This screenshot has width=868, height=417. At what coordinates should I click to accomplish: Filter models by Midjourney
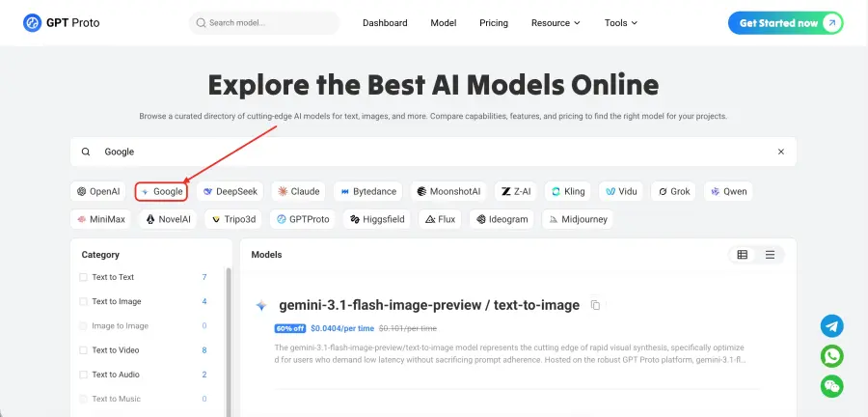click(578, 219)
